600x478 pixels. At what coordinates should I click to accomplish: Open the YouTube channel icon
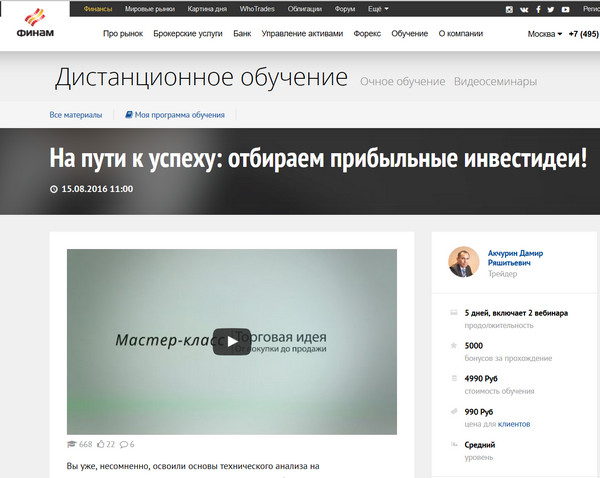click(x=566, y=9)
